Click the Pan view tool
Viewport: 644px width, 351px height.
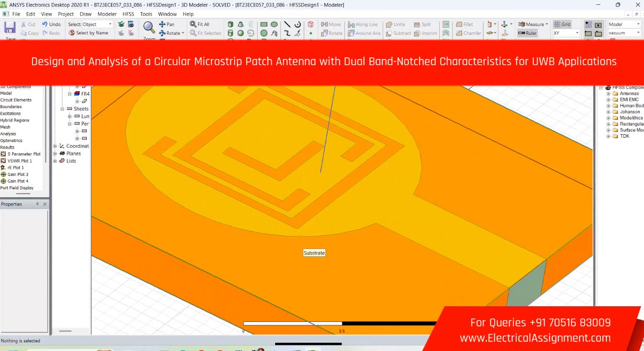tap(167, 24)
